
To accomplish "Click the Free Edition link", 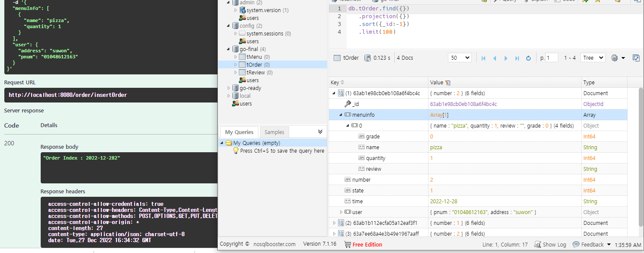I will (367, 245).
